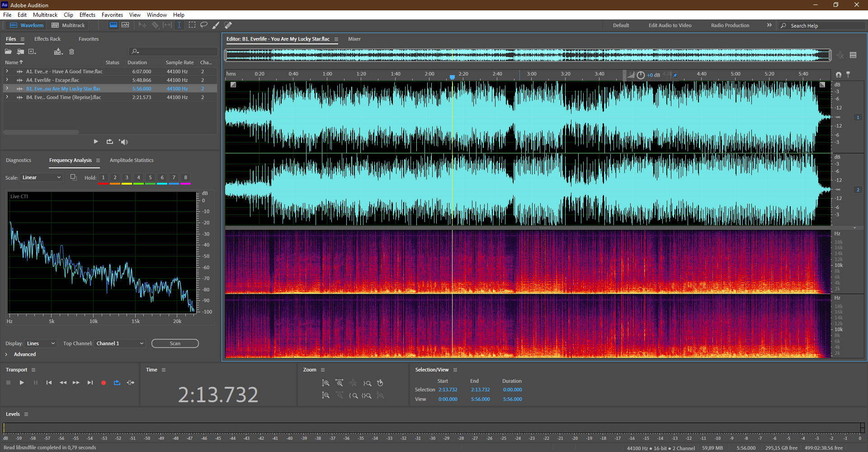Expand A1. Have A Good Time.flac row
Viewport: 868px width, 452px height.
tap(7, 71)
